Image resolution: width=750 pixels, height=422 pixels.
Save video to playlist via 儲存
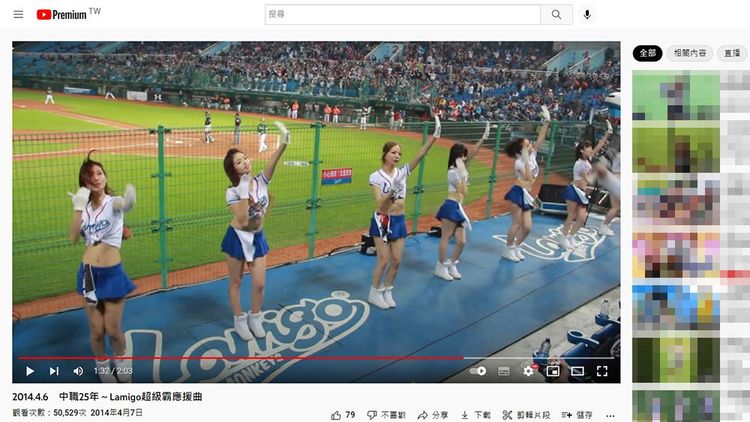[x=577, y=415]
